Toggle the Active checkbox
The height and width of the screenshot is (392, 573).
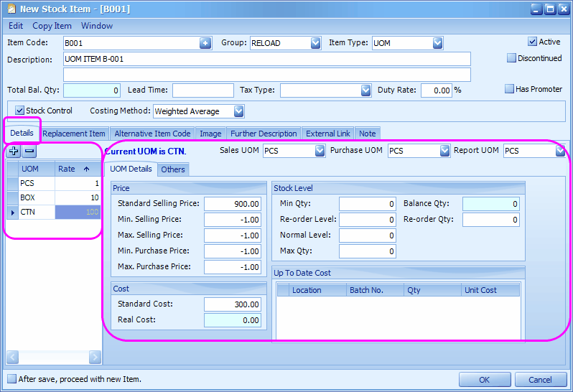pyautogui.click(x=533, y=42)
